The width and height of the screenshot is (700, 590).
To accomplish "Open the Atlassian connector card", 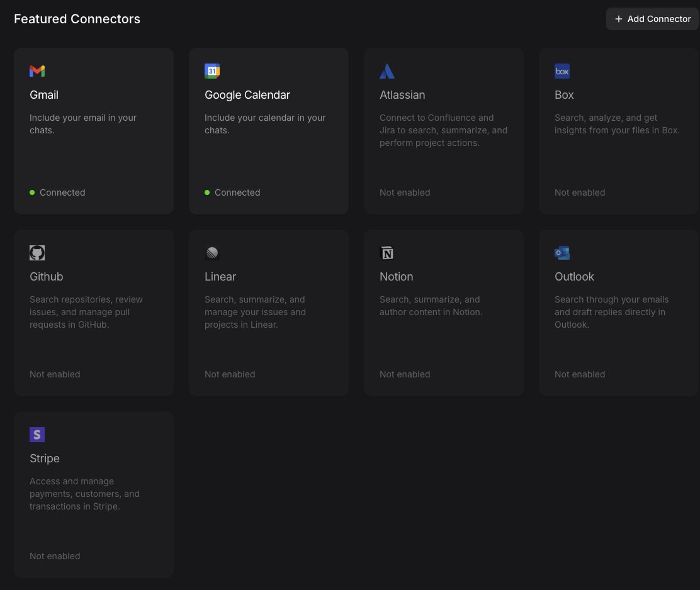I will click(443, 131).
